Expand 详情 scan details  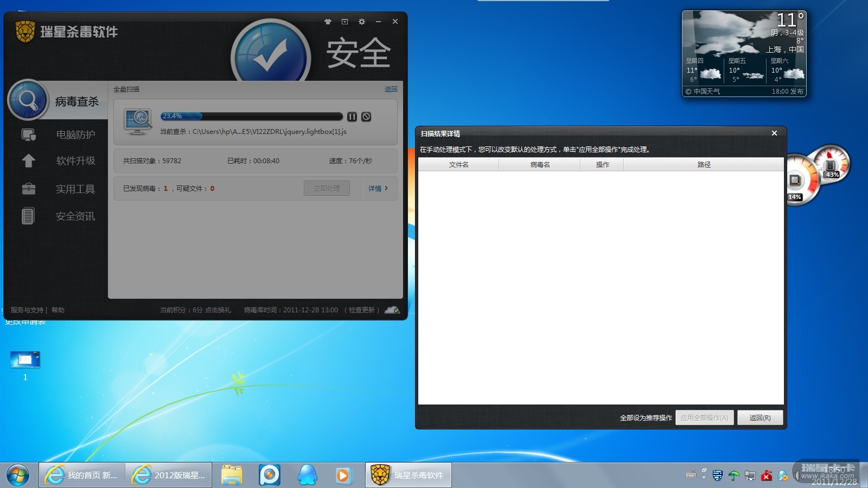coord(378,188)
